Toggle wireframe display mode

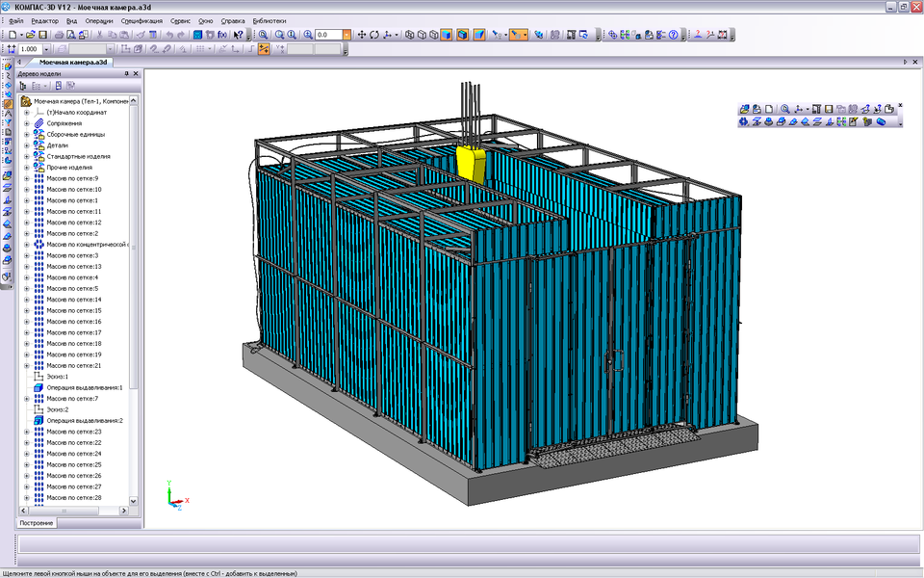coord(409,36)
